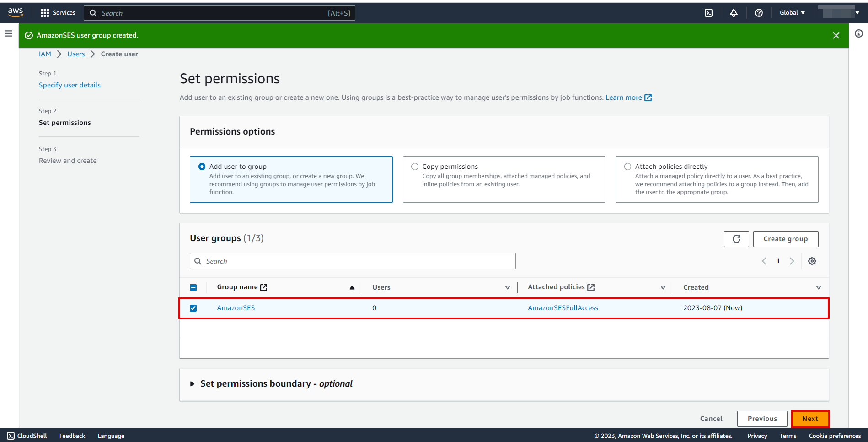Click the Services label in top bar
The image size is (868, 442).
pyautogui.click(x=64, y=13)
